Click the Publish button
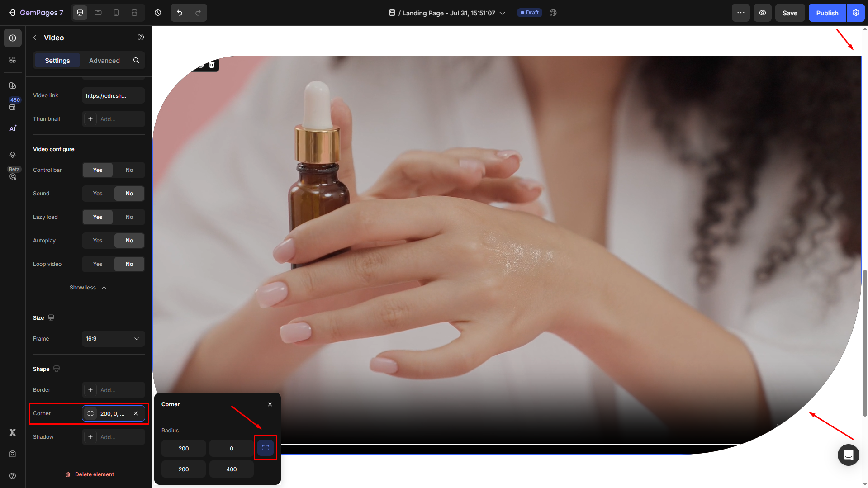The image size is (868, 488). coord(827,13)
